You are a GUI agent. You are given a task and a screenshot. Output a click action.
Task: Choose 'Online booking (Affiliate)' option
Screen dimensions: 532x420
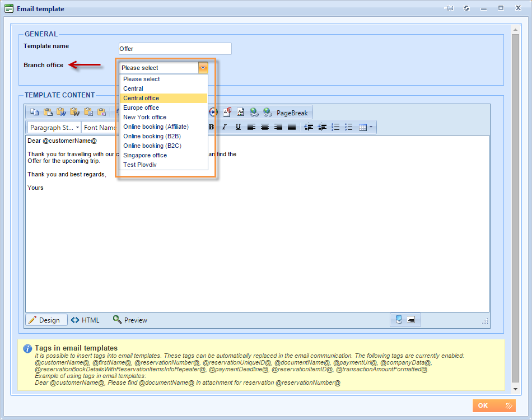tap(164, 127)
